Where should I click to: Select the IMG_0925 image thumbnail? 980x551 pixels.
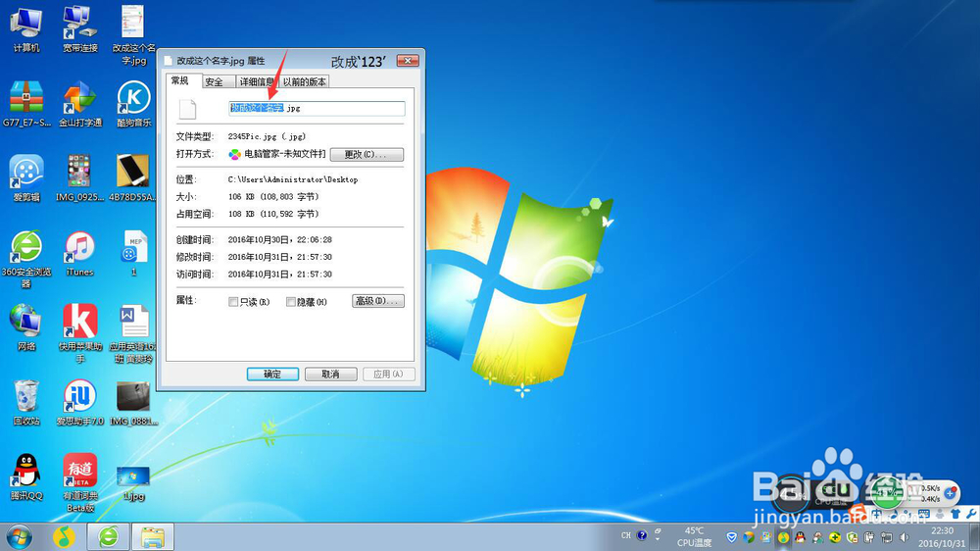coord(79,178)
